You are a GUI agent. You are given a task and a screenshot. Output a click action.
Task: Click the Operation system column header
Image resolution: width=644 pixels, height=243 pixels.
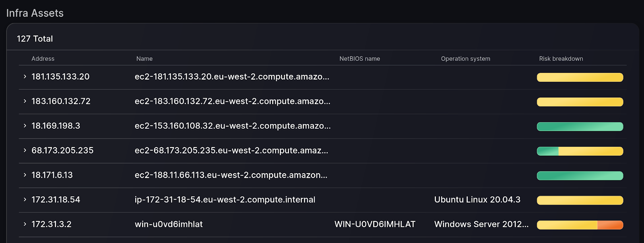point(466,59)
